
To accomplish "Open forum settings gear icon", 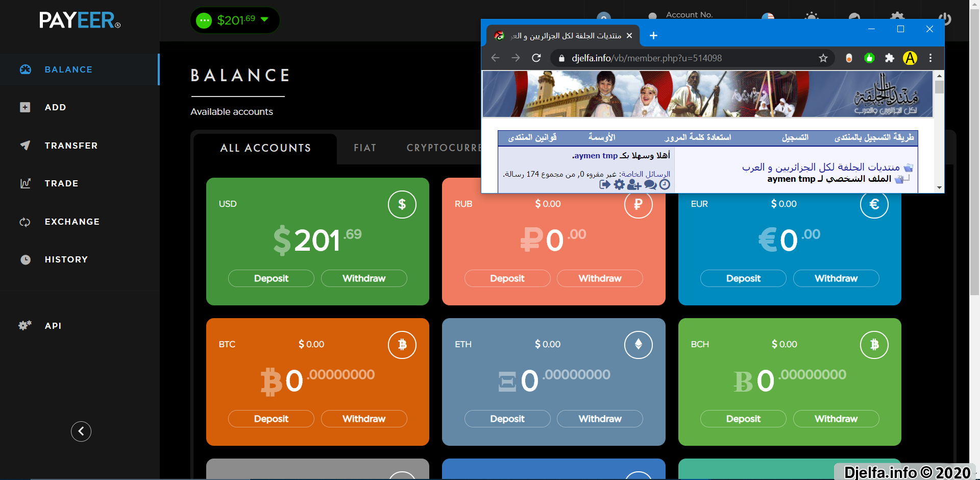I will (619, 185).
